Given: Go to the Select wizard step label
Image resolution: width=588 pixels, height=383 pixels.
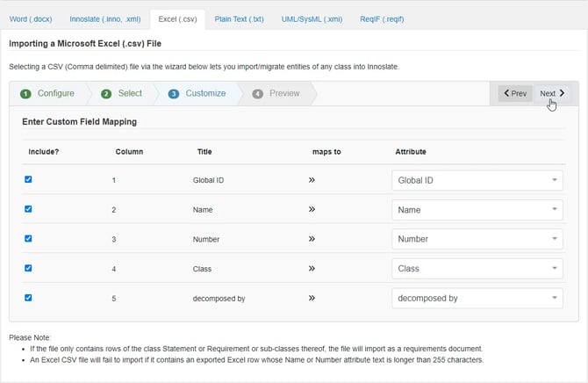Looking at the screenshot, I should pos(130,93).
